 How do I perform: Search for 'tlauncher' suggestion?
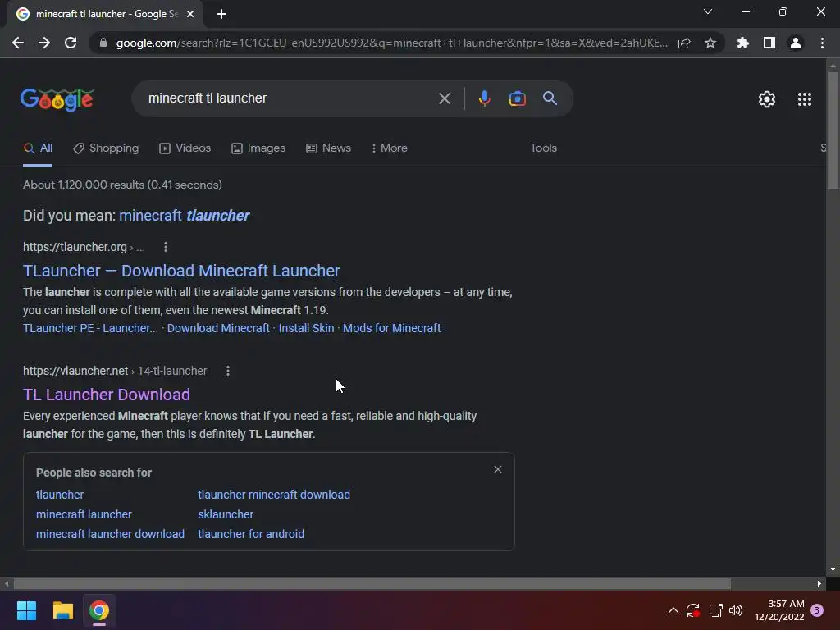point(60,495)
